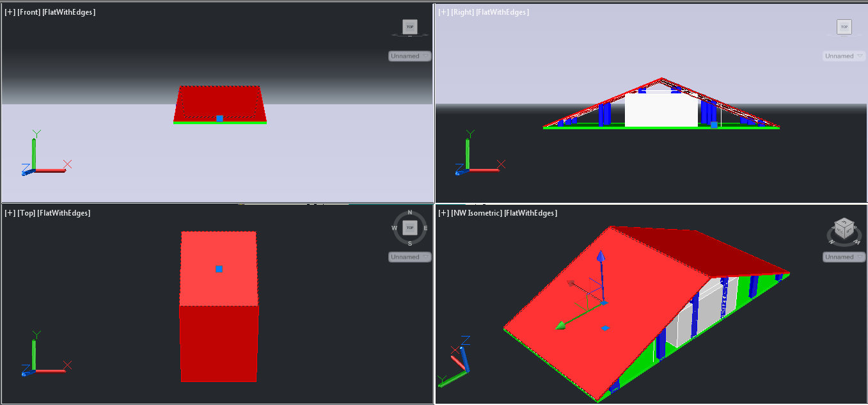This screenshot has height=405, width=868.
Task: Open the [NW Isometric] view control menu
Action: (x=477, y=213)
